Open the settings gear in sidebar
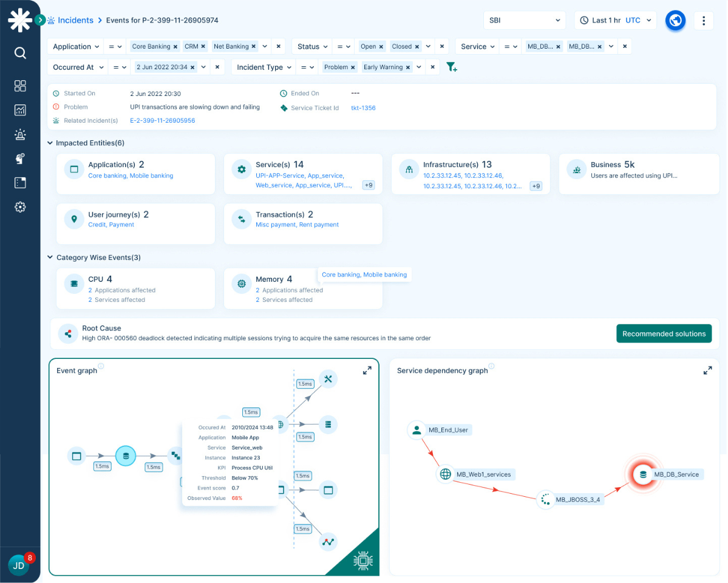This screenshot has width=728, height=583. (x=20, y=207)
